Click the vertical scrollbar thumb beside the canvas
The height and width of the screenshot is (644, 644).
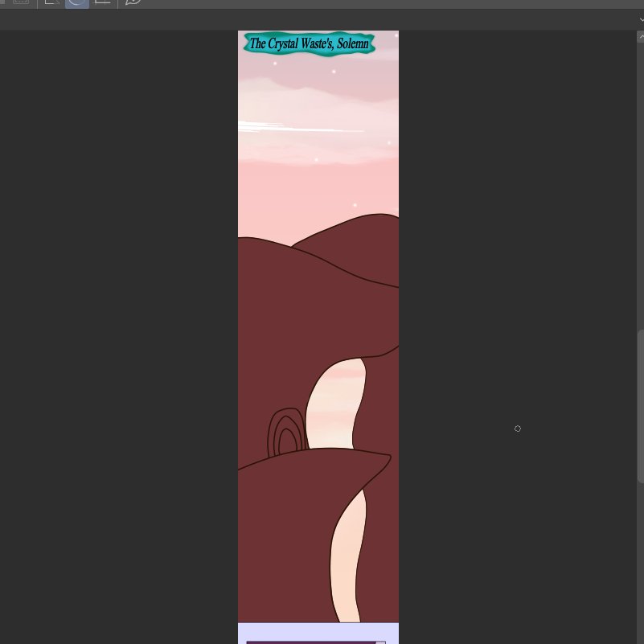coord(641,407)
